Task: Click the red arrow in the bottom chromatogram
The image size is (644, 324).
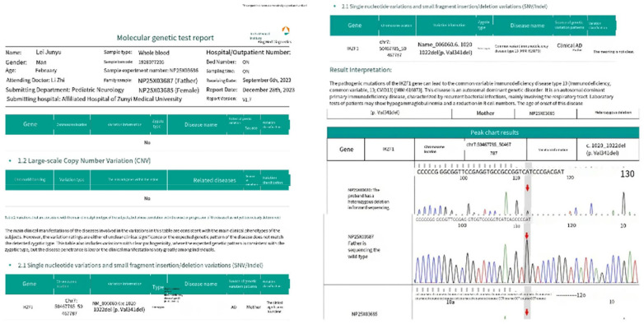Action: pyautogui.click(x=527, y=312)
